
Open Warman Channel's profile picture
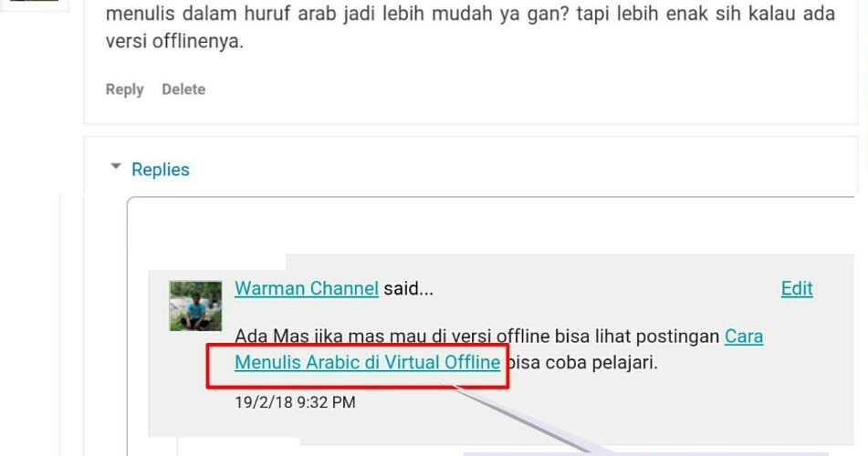pyautogui.click(x=195, y=306)
